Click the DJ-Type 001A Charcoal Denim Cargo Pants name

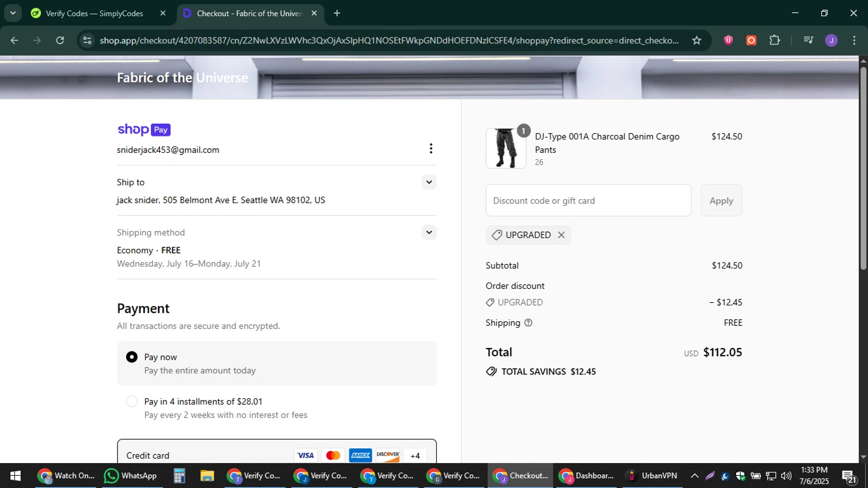607,143
